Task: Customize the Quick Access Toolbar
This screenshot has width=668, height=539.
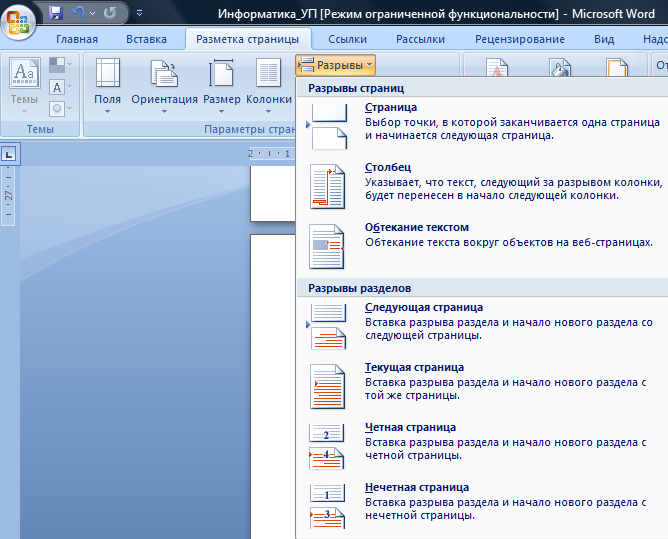Action: pyautogui.click(x=139, y=13)
